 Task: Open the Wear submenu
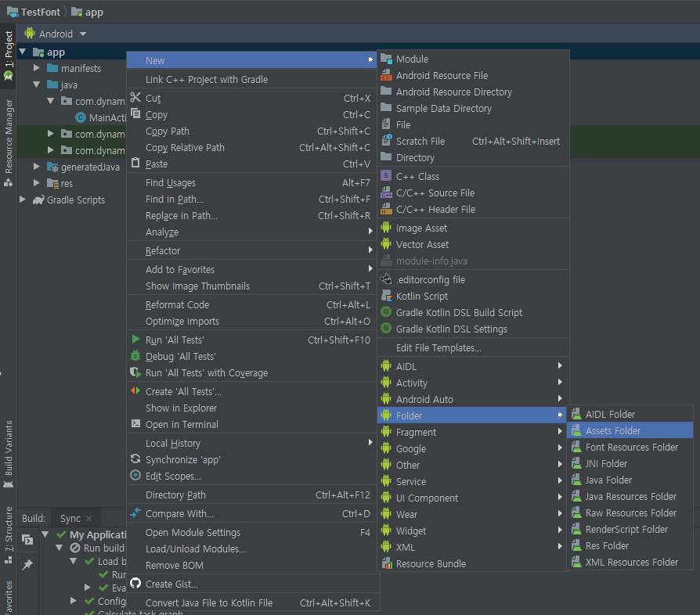[473, 514]
